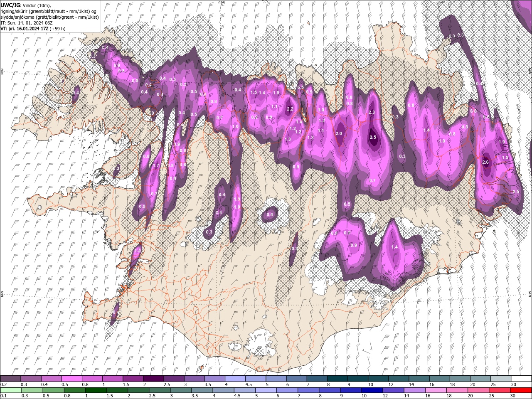Pick the dark teal 8–9 swatch in upper scale
The image size is (532, 399).
[x=337, y=379]
